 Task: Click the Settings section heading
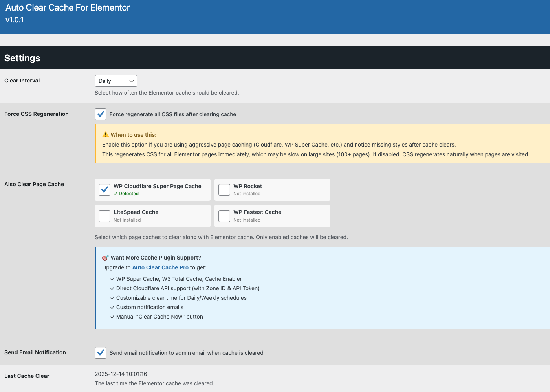click(x=22, y=58)
